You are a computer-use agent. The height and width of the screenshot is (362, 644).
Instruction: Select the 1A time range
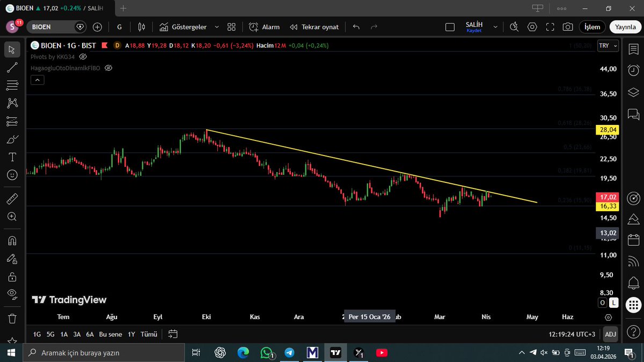pos(64,334)
